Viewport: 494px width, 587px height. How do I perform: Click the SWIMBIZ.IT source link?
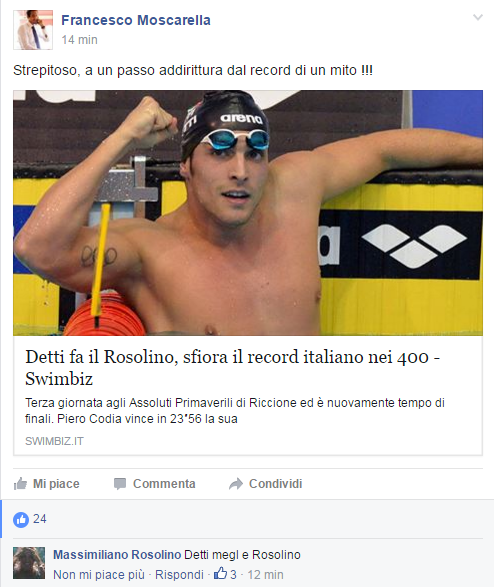pos(54,441)
